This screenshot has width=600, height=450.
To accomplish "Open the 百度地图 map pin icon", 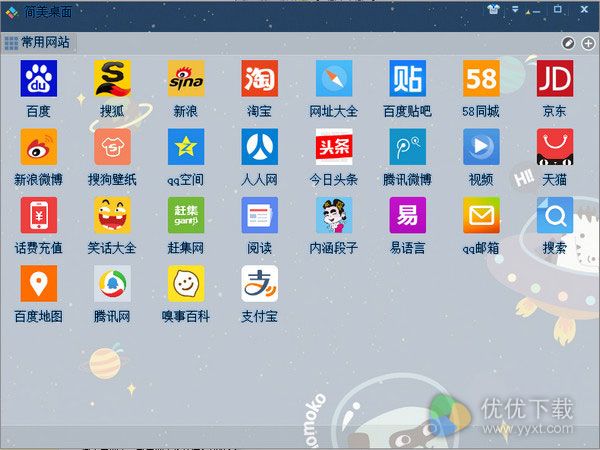I will 39,284.
